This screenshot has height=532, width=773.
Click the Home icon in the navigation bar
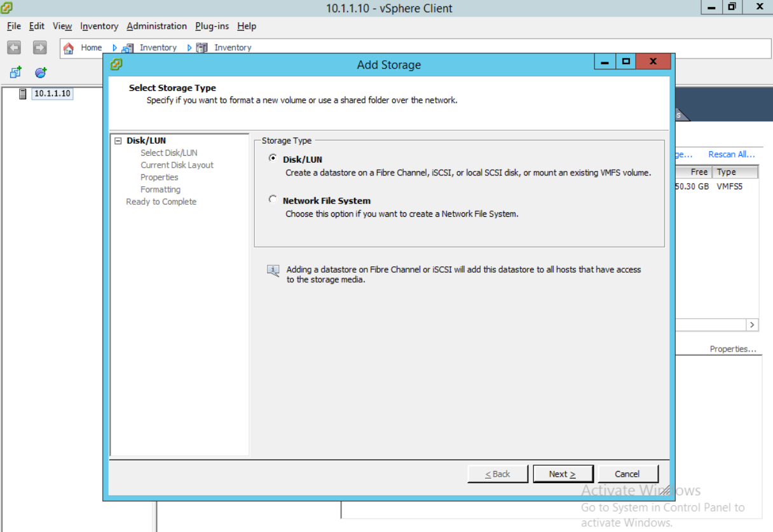point(70,47)
